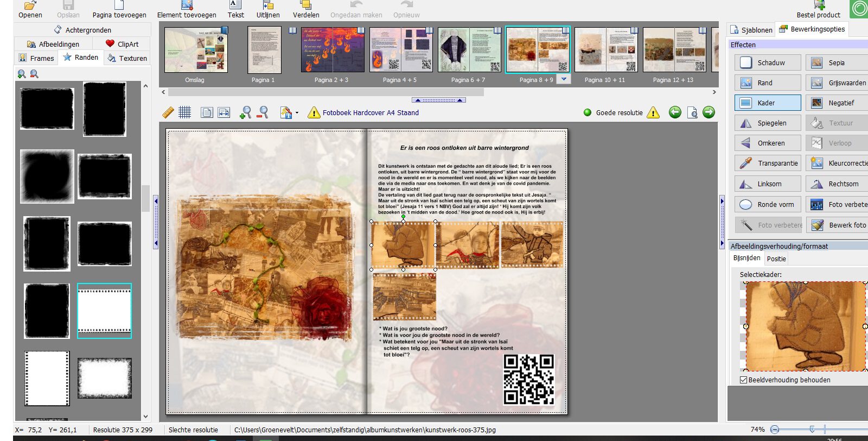Apply Ronde vorm effect
868x441 pixels.
coord(768,204)
